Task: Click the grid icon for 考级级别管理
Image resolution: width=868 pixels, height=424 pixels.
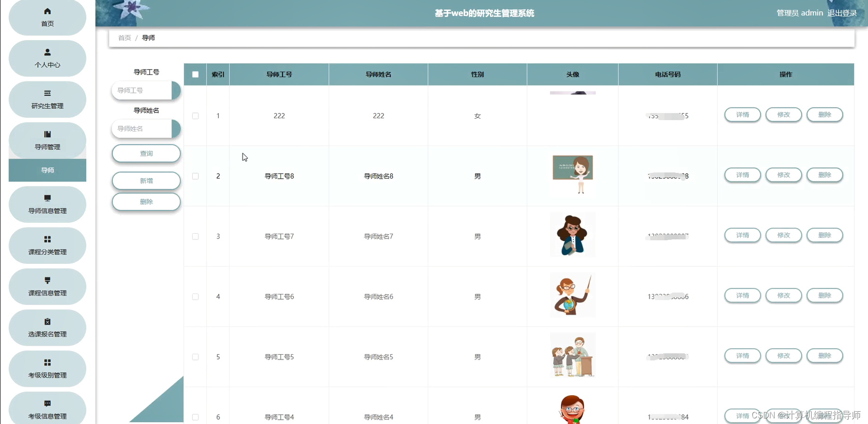Action: pyautogui.click(x=47, y=362)
